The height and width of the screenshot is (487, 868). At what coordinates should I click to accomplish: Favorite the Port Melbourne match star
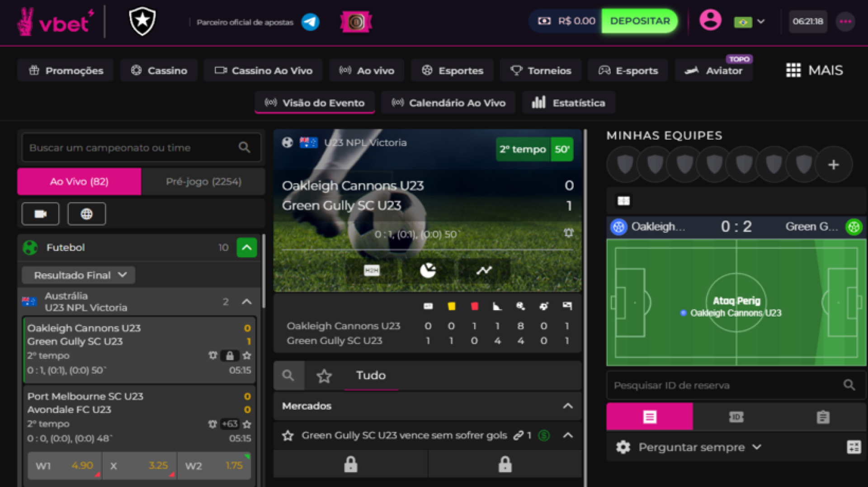247,424
